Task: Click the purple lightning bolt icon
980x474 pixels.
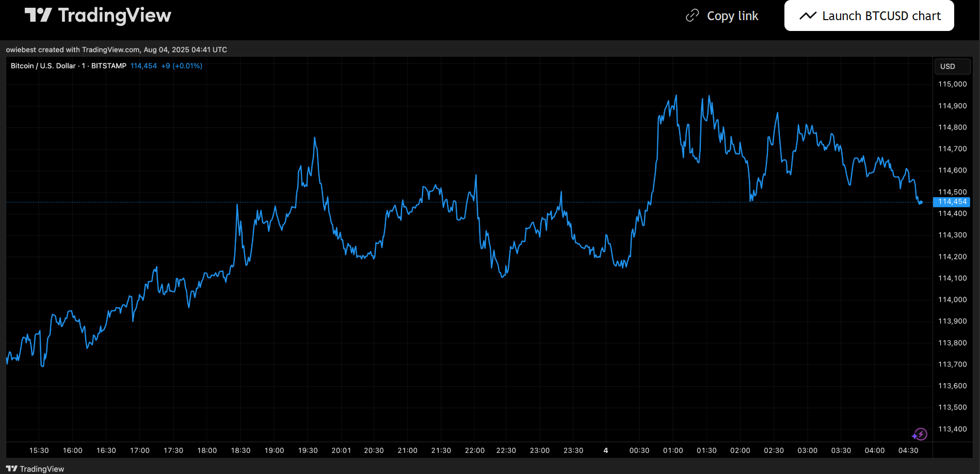Action: pyautogui.click(x=920, y=434)
